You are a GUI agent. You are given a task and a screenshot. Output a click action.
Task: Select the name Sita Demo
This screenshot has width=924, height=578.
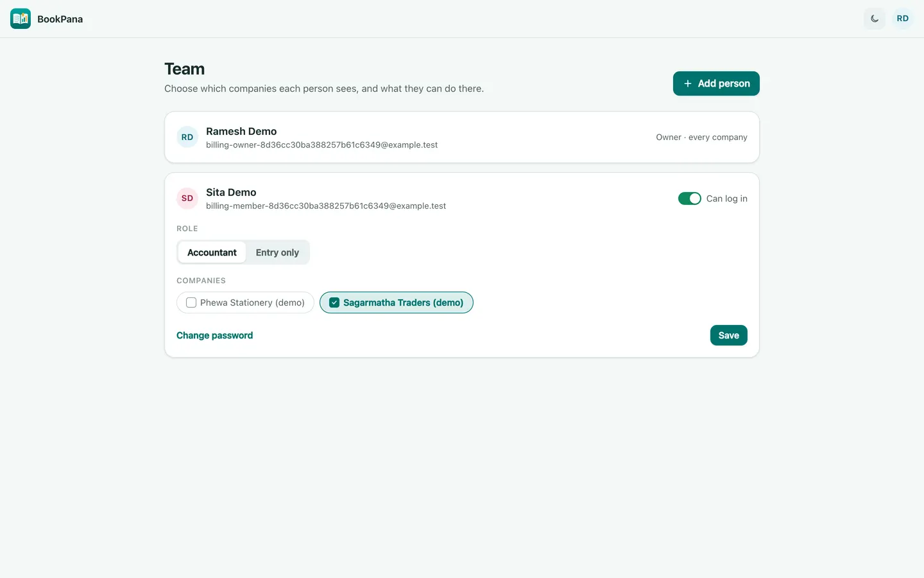(231, 192)
